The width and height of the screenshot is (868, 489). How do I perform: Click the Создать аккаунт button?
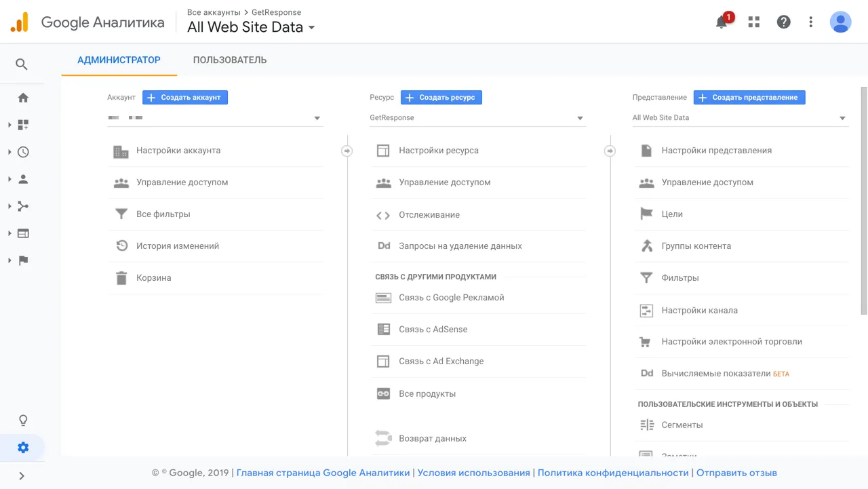185,98
